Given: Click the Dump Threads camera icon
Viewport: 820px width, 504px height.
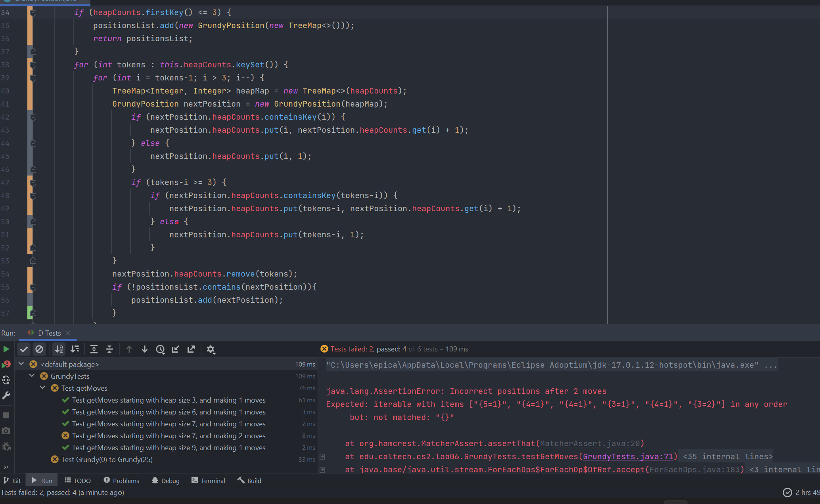Looking at the screenshot, I should 6,431.
